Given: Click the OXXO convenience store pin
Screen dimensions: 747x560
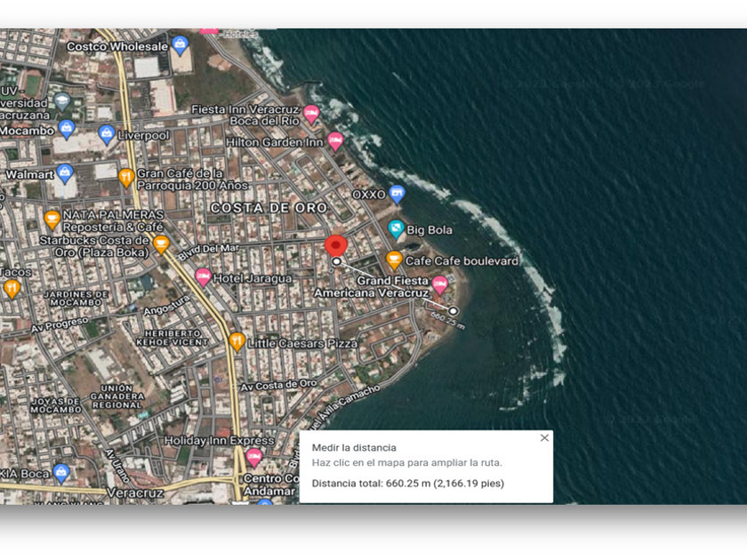Looking at the screenshot, I should coord(397,194).
